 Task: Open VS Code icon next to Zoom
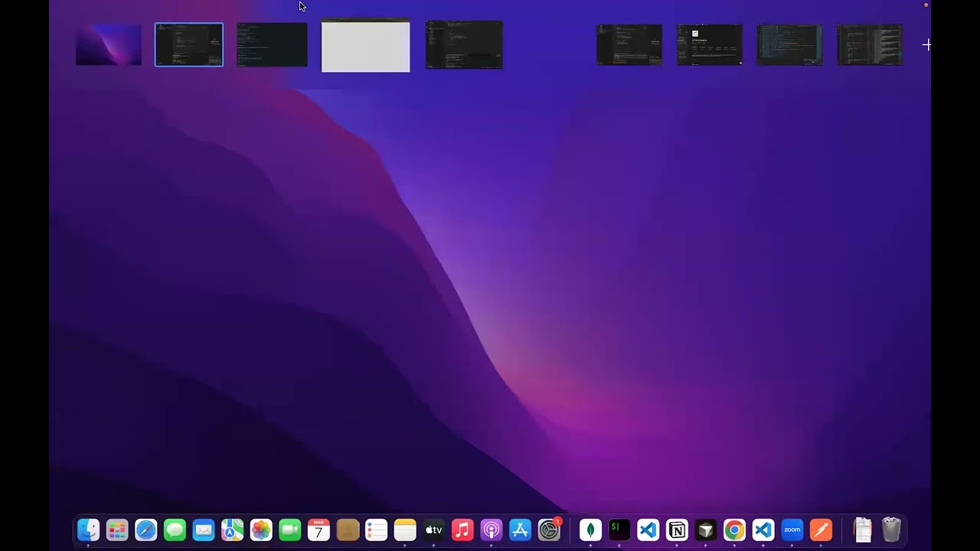763,530
